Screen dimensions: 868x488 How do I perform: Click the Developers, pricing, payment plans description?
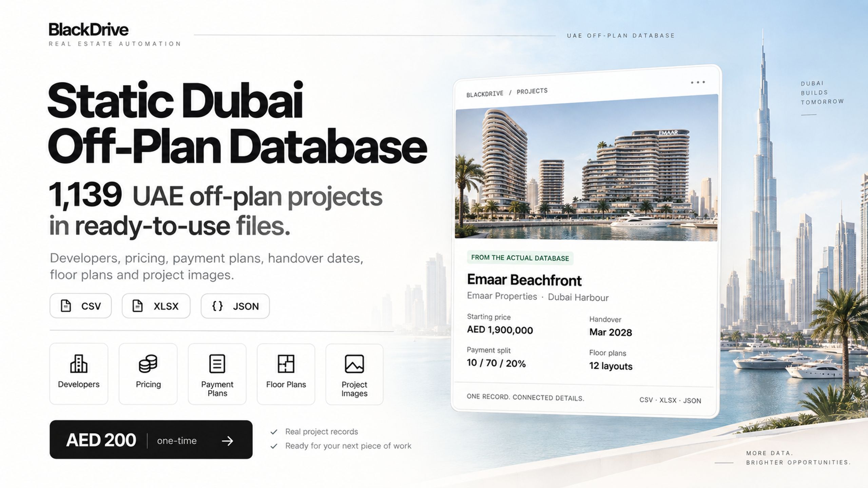coord(207,266)
